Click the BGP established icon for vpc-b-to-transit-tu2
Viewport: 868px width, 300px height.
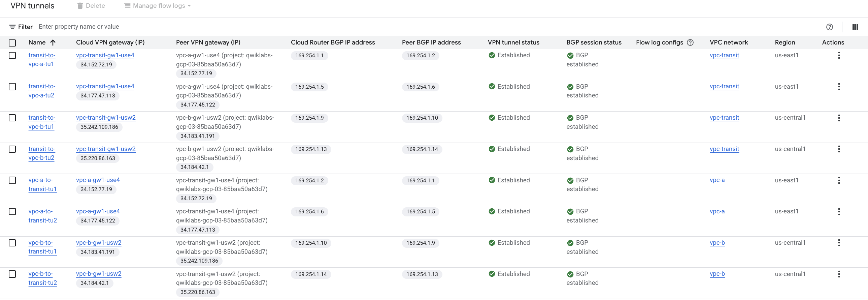coord(570,274)
